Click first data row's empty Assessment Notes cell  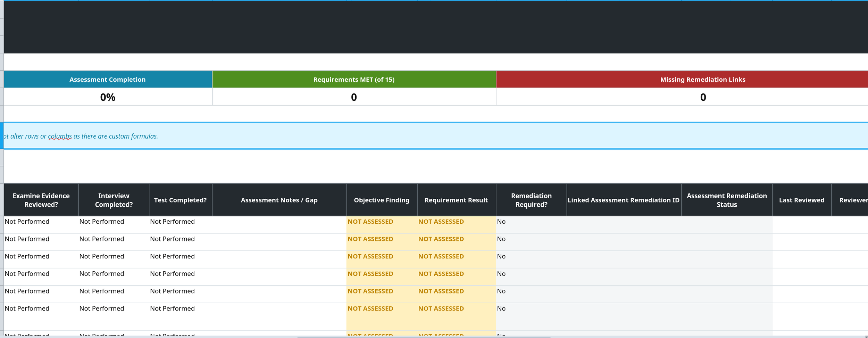pos(279,224)
